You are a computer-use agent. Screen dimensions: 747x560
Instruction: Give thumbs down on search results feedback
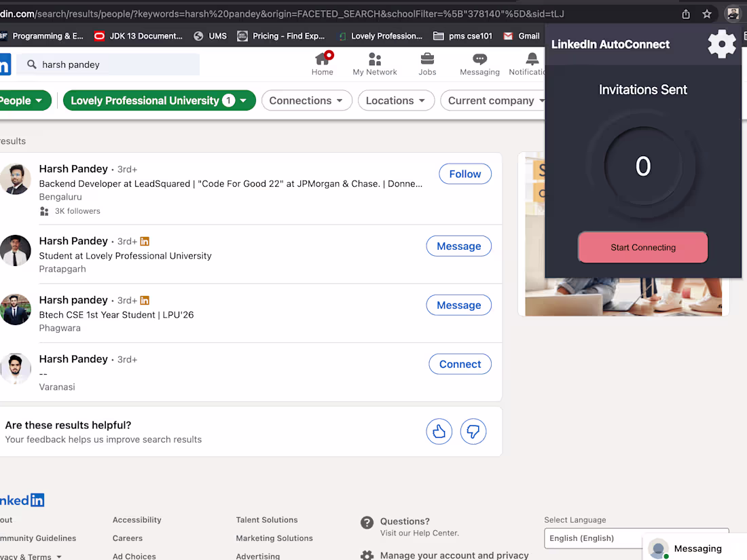point(473,431)
